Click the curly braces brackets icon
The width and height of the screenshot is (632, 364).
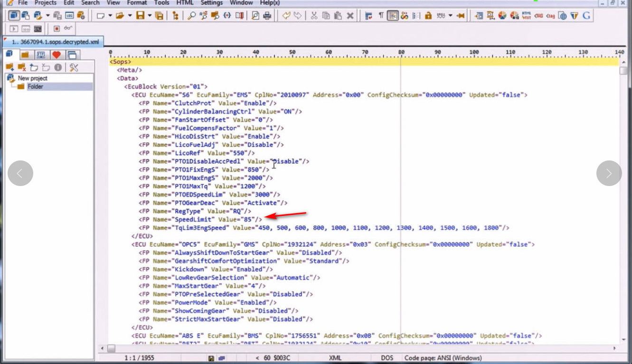click(227, 16)
